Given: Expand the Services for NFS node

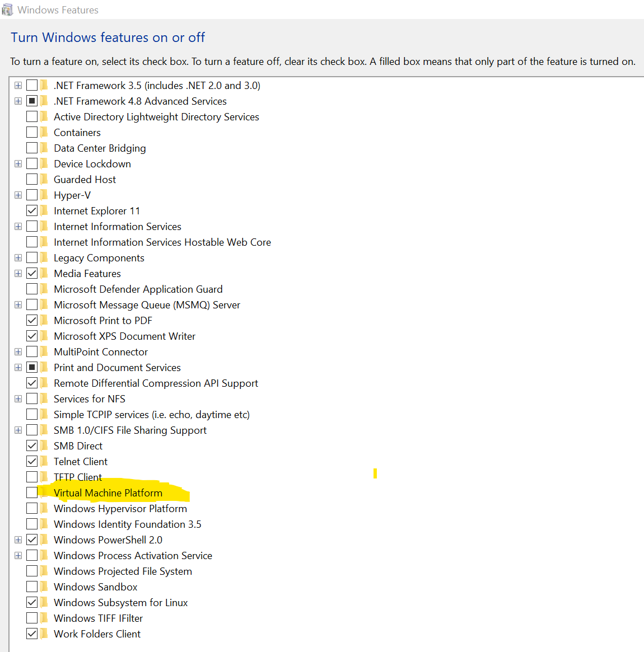Looking at the screenshot, I should pos(18,399).
